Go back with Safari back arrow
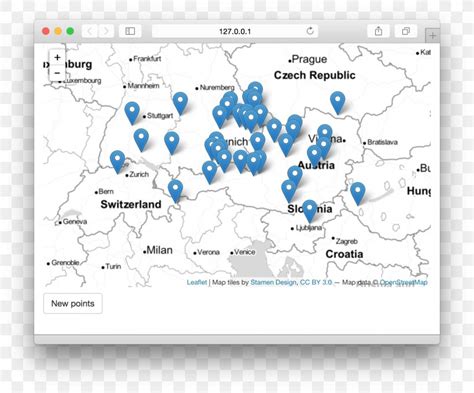This screenshot has height=393, width=474. click(x=89, y=31)
